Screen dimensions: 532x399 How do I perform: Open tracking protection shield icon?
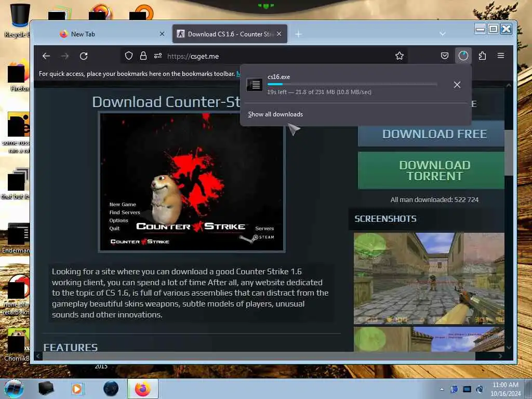(129, 56)
